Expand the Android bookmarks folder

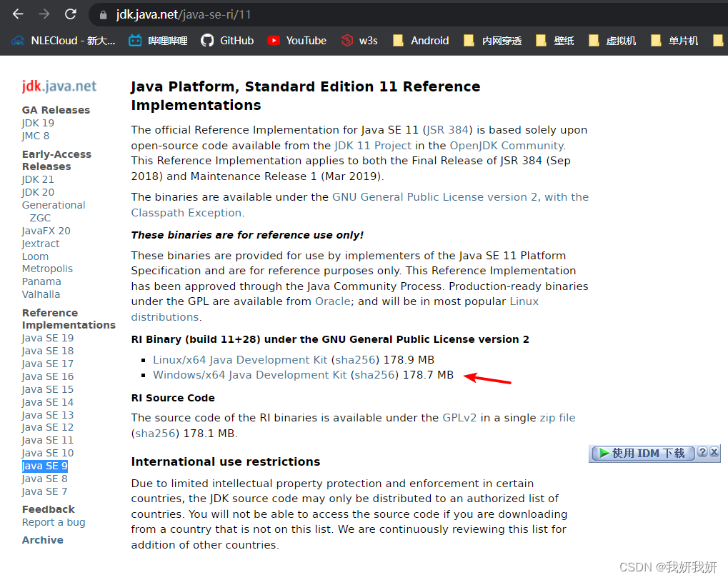point(421,41)
